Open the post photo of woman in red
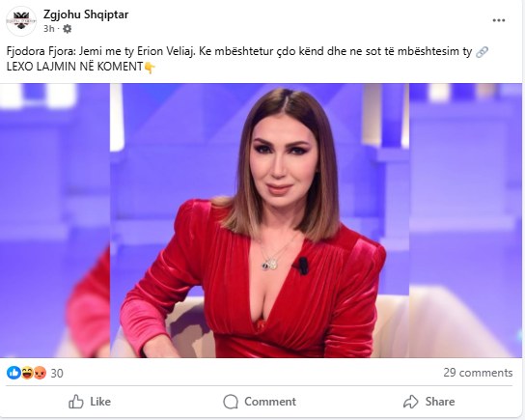Viewport: 525px width, 420px height. (261, 220)
